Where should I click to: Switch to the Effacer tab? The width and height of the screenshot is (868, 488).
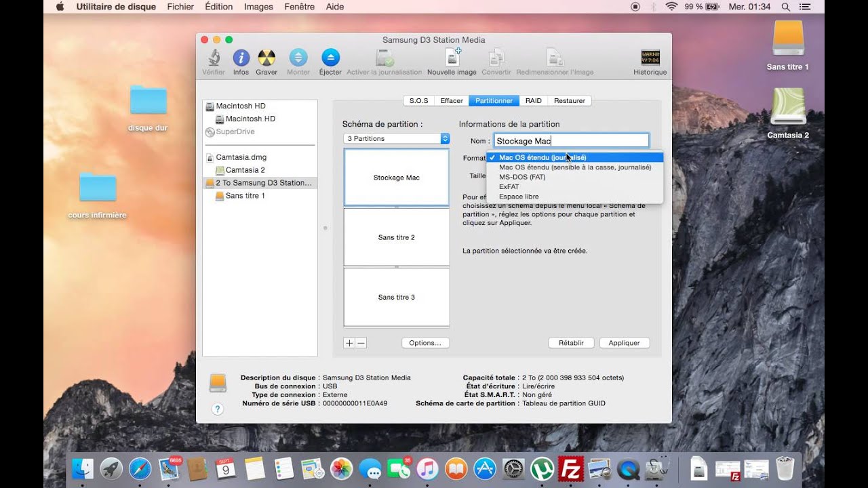pos(452,100)
